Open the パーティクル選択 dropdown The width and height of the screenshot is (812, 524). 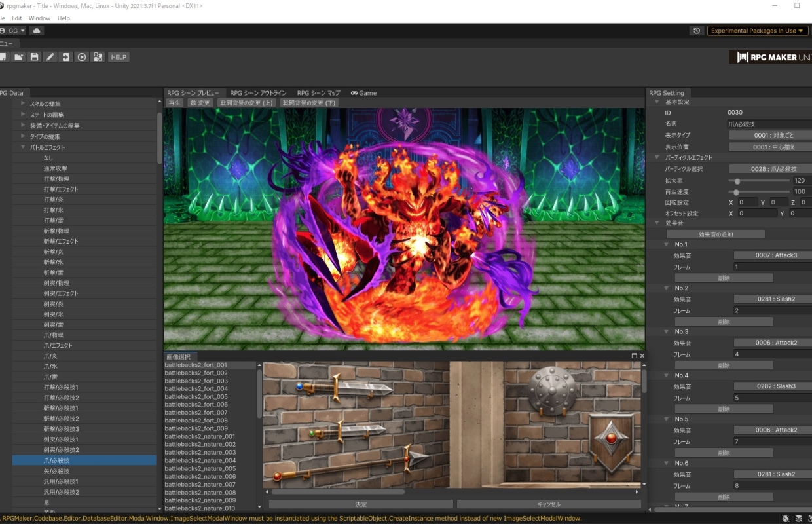click(770, 169)
